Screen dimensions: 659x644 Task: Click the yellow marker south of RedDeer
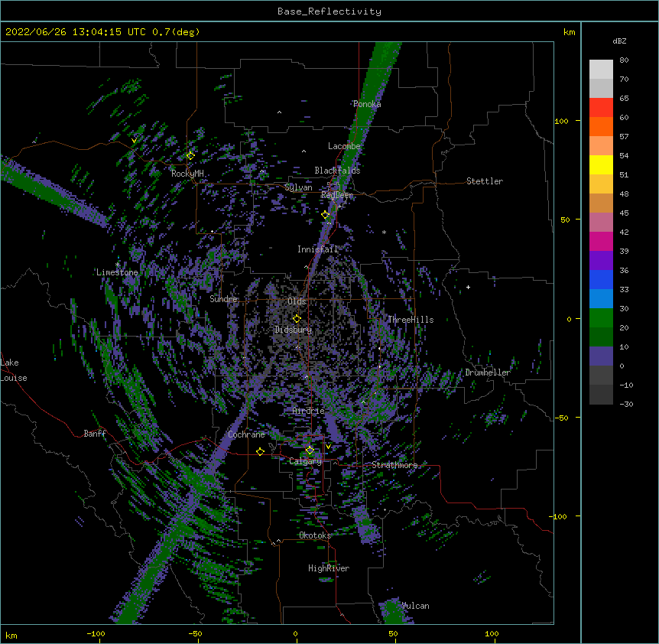click(x=326, y=215)
